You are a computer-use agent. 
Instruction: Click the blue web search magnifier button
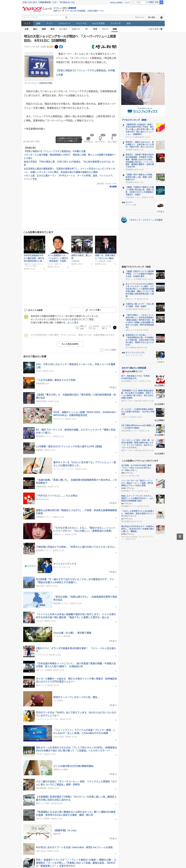161,2
